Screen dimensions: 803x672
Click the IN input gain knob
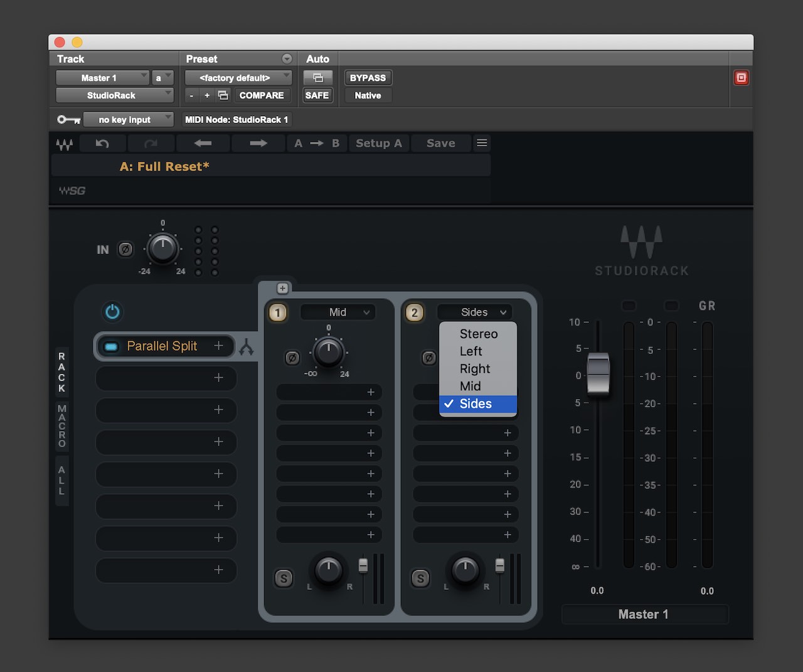pos(162,249)
